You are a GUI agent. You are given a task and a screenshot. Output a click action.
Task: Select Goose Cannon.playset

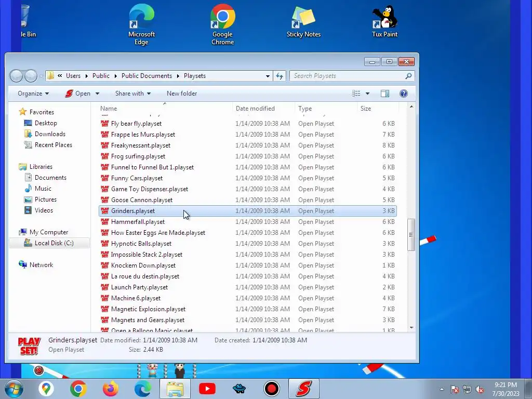tap(248, 200)
